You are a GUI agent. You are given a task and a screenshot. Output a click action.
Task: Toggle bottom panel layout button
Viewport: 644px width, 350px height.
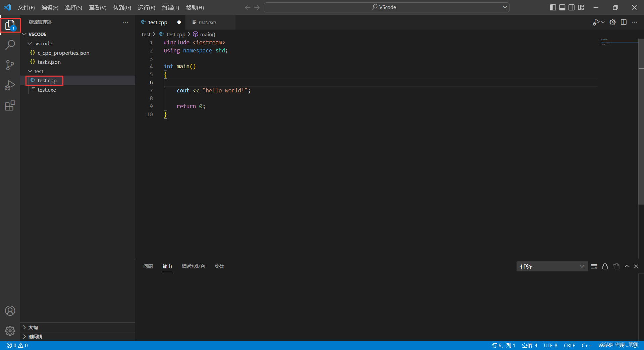pos(562,7)
